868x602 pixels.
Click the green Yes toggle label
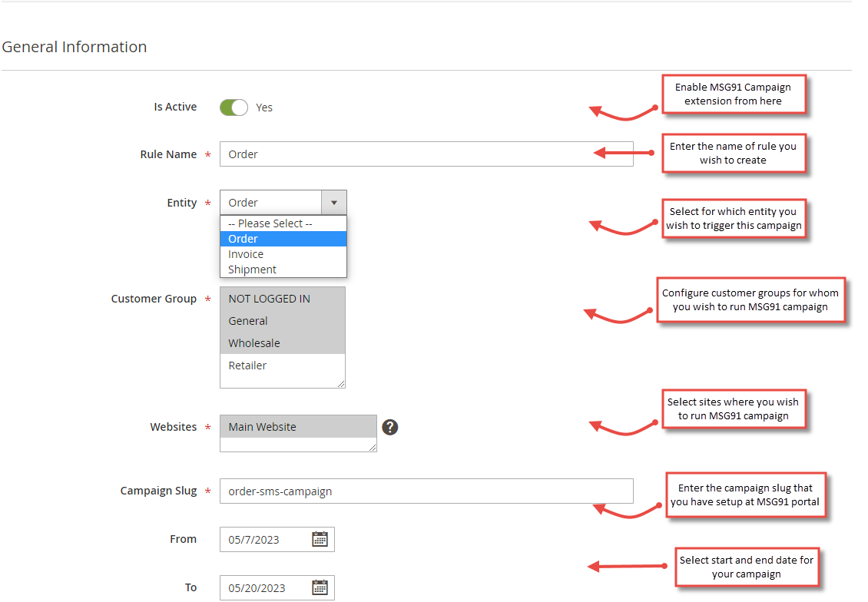pos(264,107)
